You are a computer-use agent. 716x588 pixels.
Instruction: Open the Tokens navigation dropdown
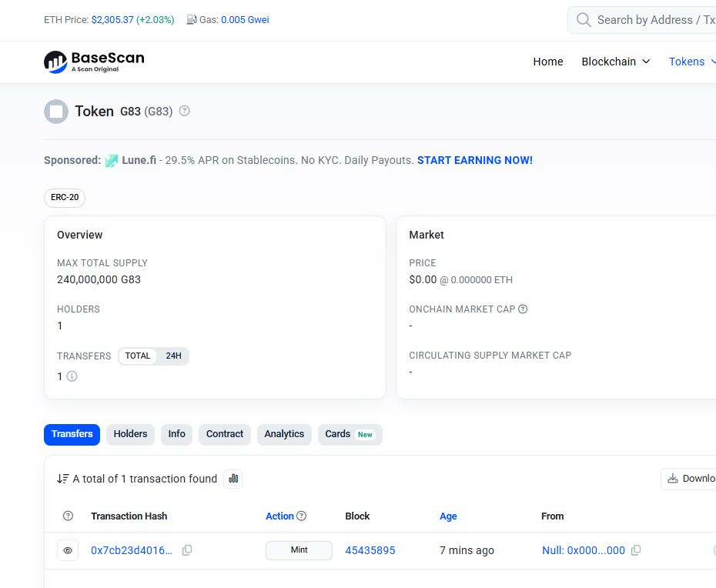[692, 62]
